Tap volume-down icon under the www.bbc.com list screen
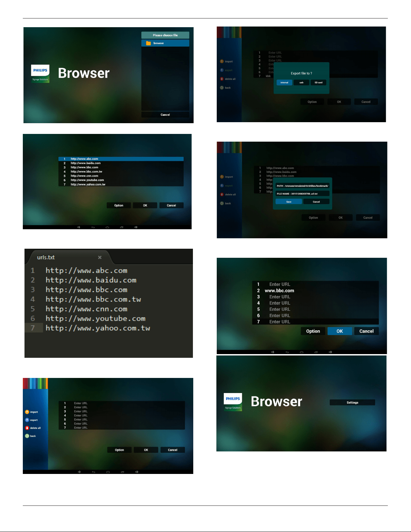The height and width of the screenshot is (532, 411). click(x=273, y=352)
